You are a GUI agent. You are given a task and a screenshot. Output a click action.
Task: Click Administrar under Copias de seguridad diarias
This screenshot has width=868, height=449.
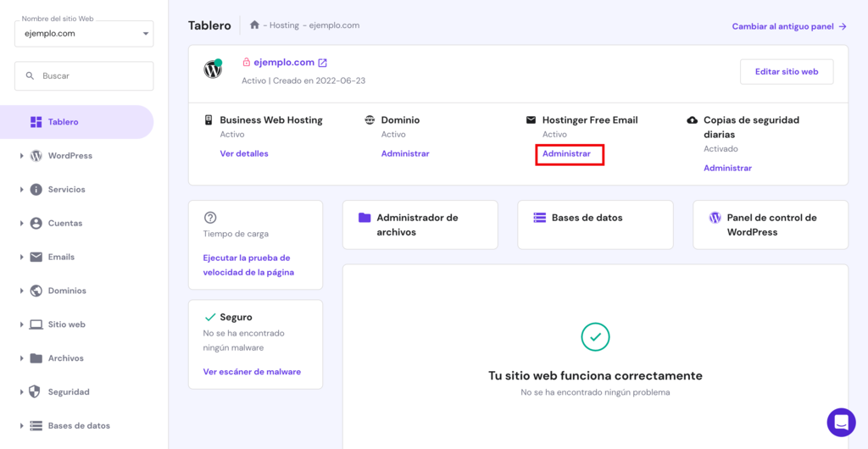(727, 168)
